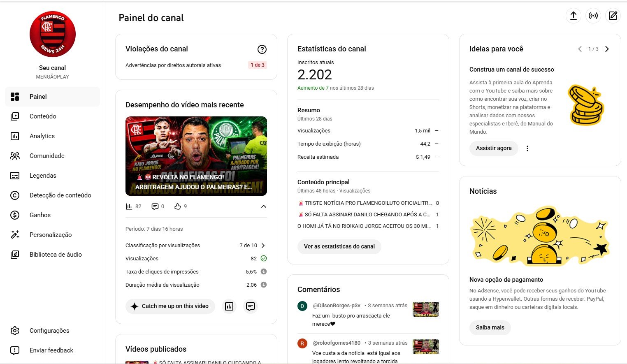Open @DilsonBorges-p3v commenter name
The height and width of the screenshot is (364, 627).
(x=337, y=306)
